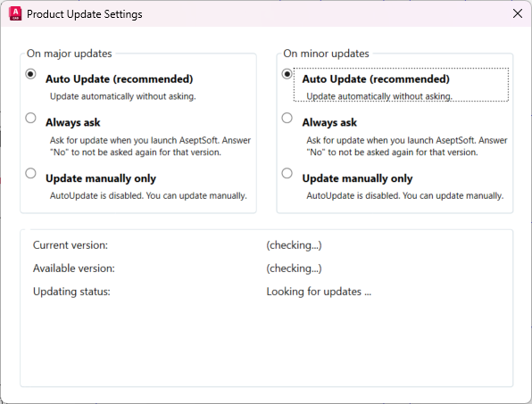Click the 'Always ask' label under minor updates
Viewport: 532px width, 404px height.
[329, 122]
